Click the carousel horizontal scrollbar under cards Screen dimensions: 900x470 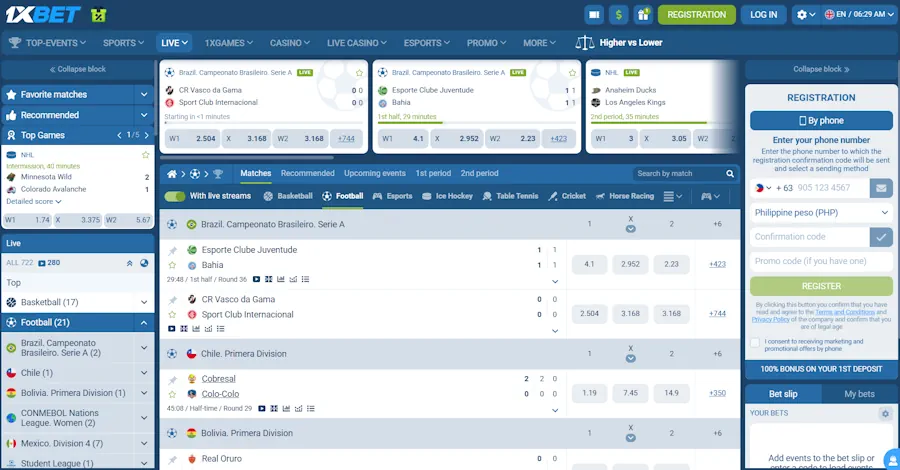coord(247,157)
